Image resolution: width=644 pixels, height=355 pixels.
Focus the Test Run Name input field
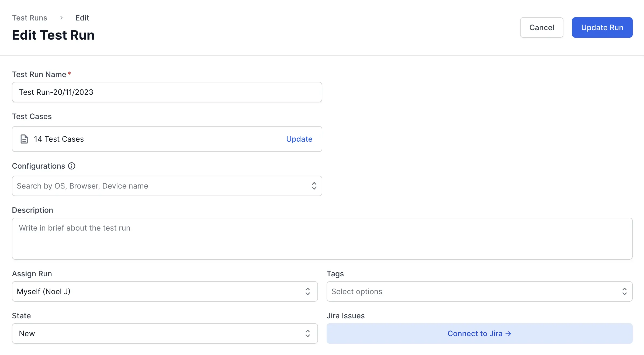point(167,92)
